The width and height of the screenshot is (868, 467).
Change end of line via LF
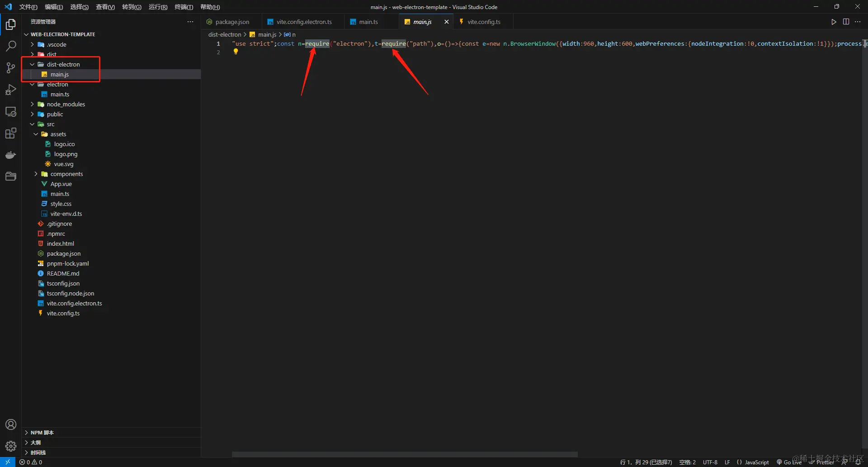point(727,462)
